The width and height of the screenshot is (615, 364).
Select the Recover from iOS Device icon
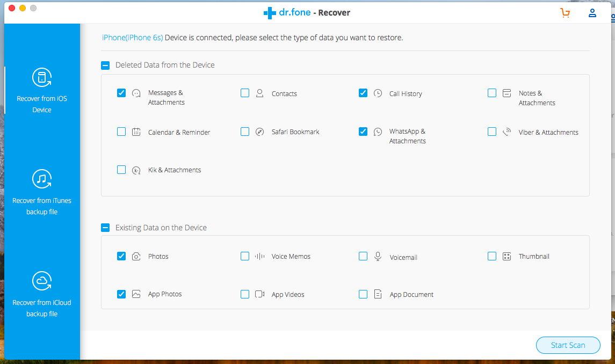tap(42, 77)
